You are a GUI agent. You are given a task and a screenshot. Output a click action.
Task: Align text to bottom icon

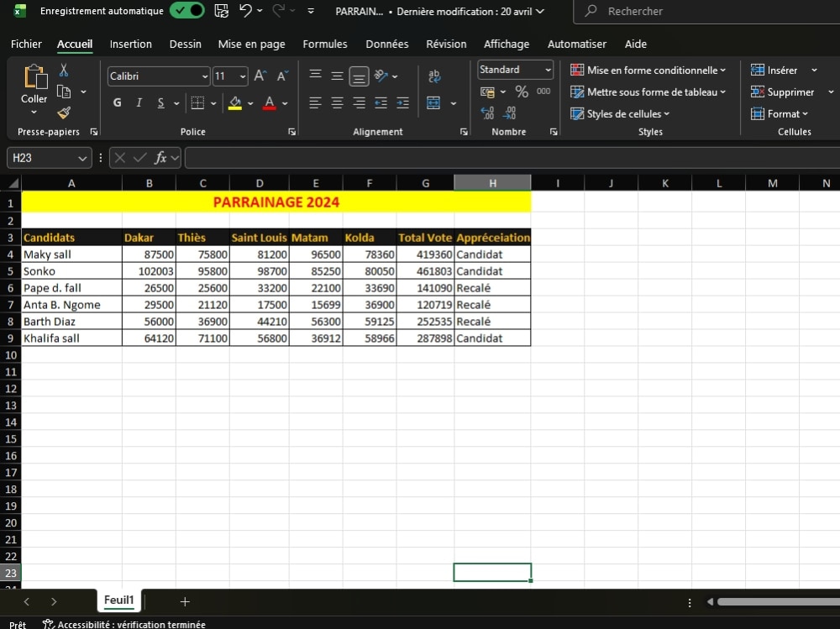click(359, 76)
